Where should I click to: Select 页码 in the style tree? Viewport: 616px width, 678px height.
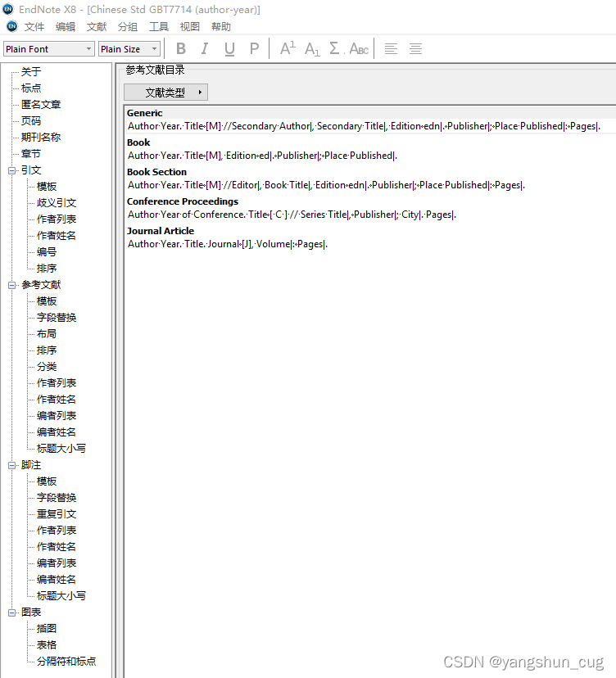[x=31, y=120]
